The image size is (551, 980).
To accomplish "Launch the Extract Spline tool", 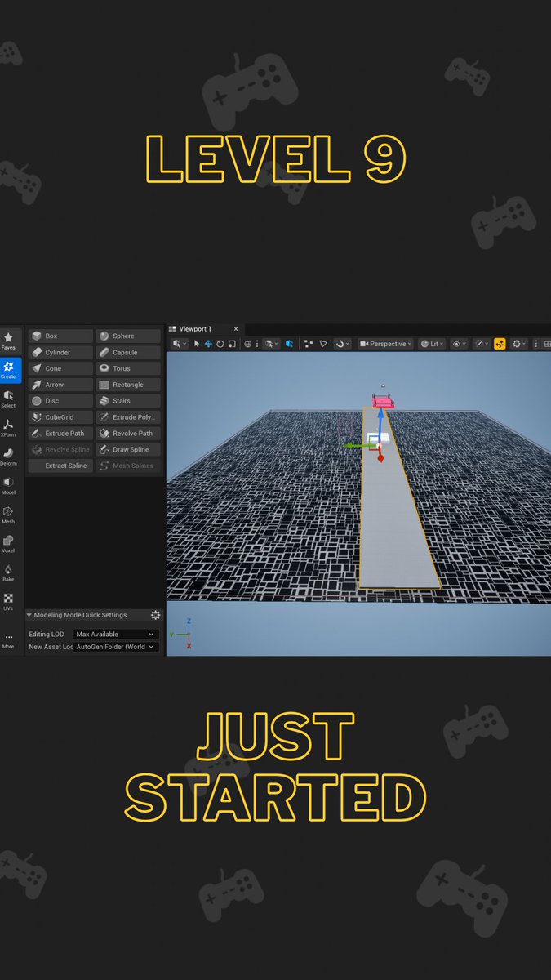I will [60, 465].
